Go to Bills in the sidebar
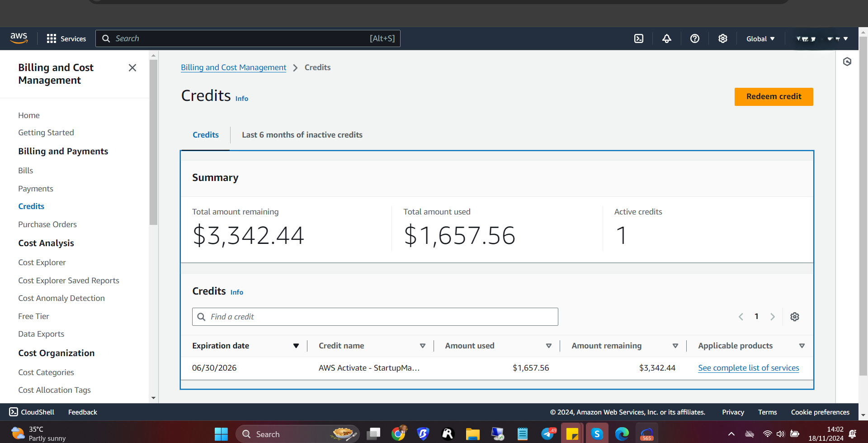This screenshot has width=868, height=443. pyautogui.click(x=26, y=171)
